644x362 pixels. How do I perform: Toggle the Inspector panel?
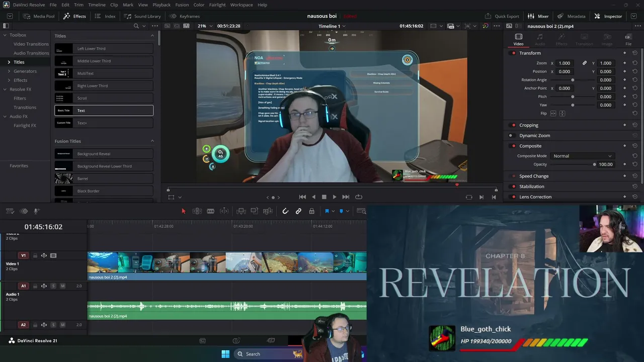[608, 16]
